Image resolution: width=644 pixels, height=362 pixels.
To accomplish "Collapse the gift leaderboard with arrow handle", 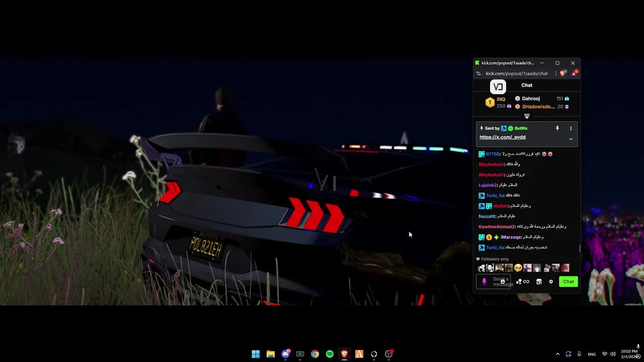I will pyautogui.click(x=527, y=116).
